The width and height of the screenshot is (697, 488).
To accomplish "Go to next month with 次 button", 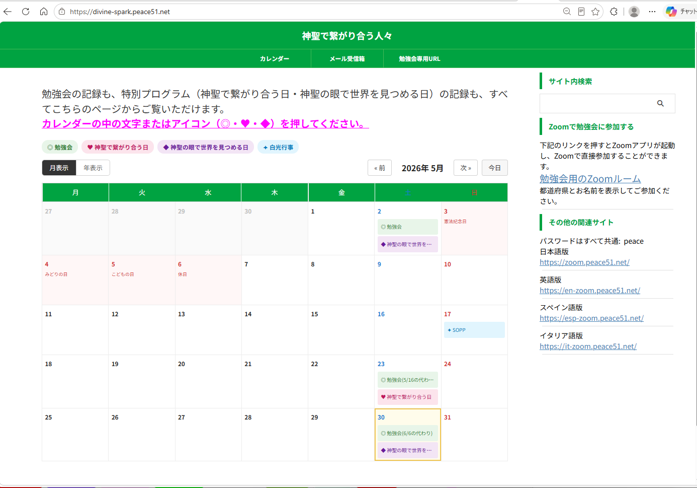I will 465,168.
